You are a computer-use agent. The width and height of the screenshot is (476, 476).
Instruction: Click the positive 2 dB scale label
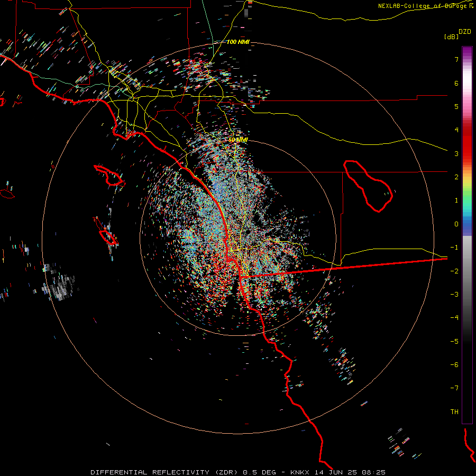[456, 177]
